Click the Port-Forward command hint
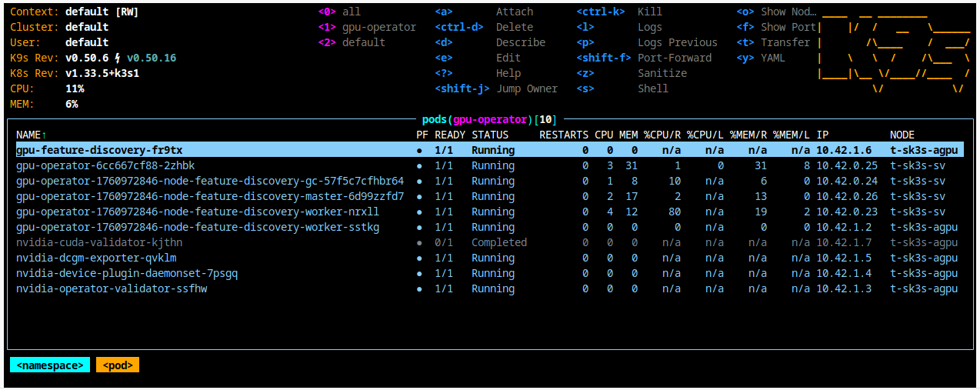The height and width of the screenshot is (390, 980). (674, 58)
